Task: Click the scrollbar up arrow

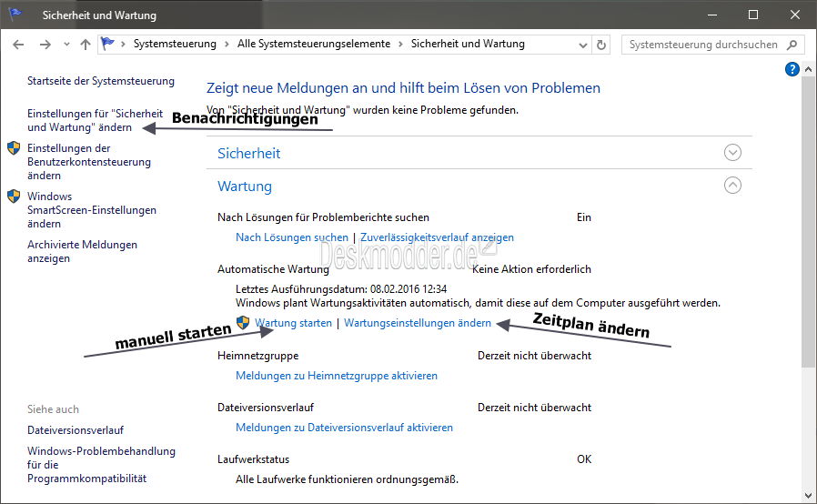Action: coord(808,69)
